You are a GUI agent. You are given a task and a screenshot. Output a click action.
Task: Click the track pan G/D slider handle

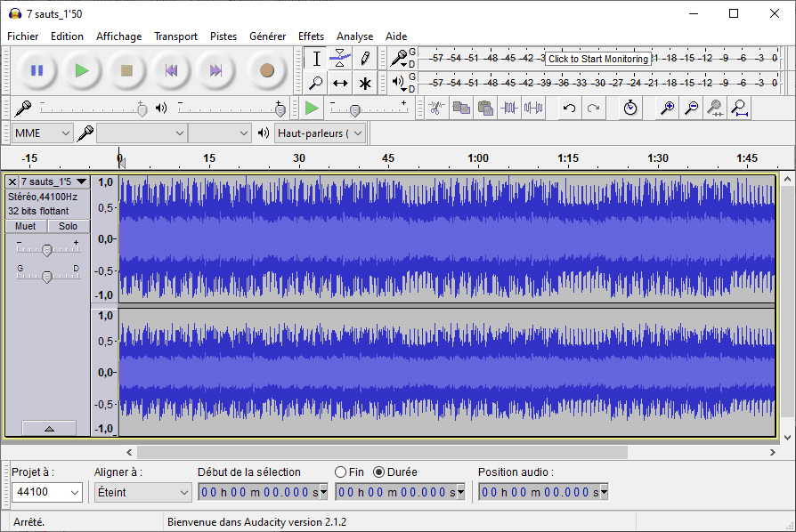46,277
